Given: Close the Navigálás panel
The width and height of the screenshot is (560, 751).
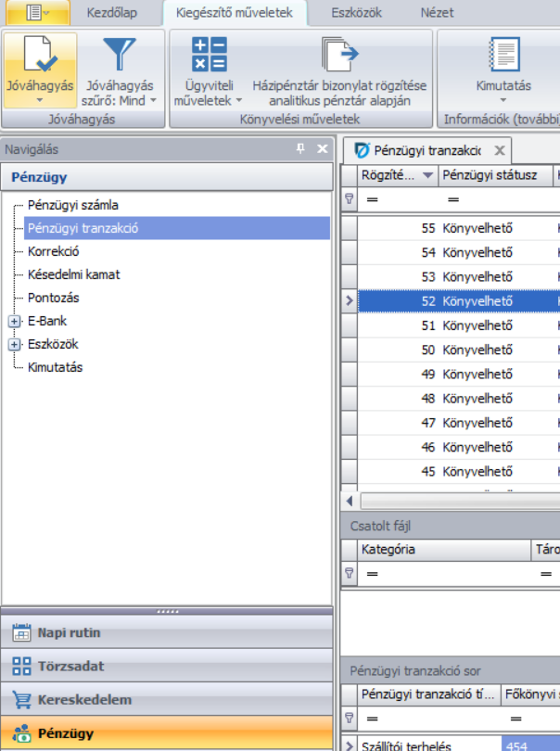Looking at the screenshot, I should point(322,149).
